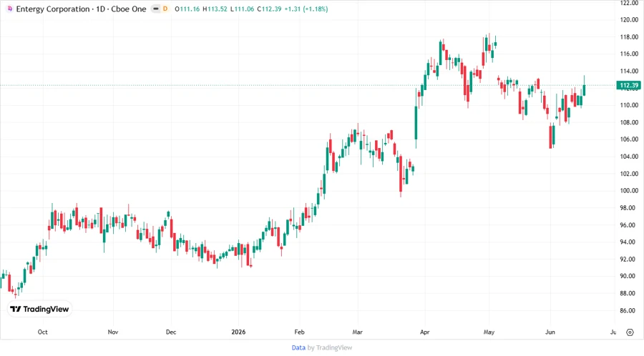The height and width of the screenshot is (356, 644).
Task: Click the Jun label on time axis
Action: pyautogui.click(x=550, y=332)
